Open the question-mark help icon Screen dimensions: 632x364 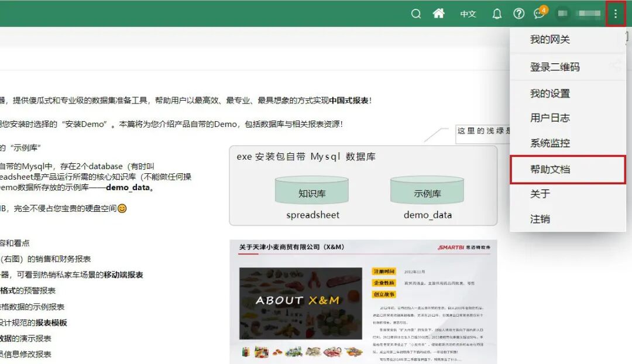[520, 13]
